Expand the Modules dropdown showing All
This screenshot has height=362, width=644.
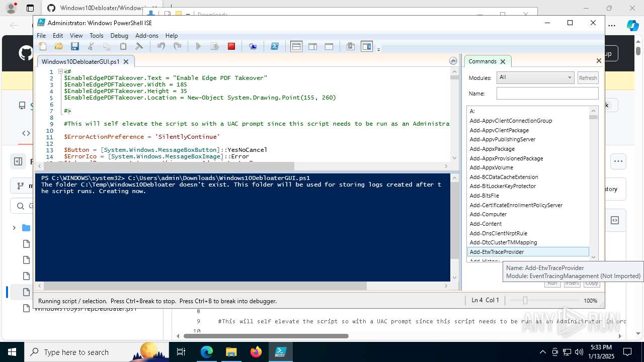tap(535, 77)
